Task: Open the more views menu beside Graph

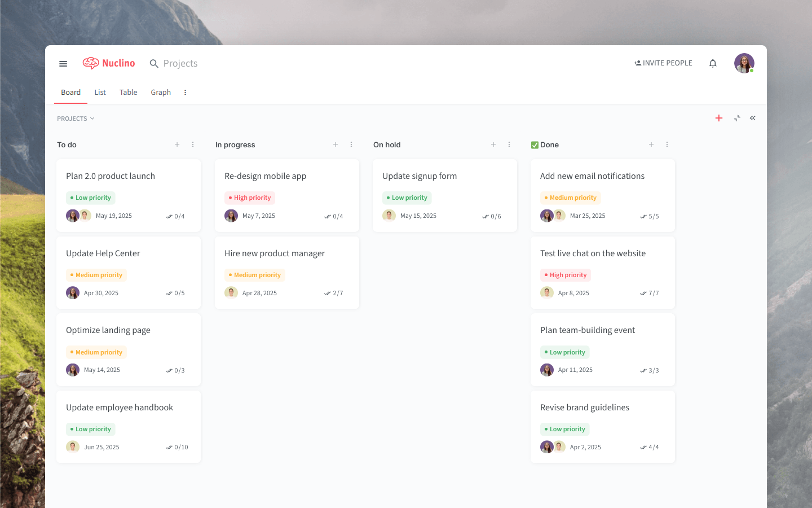Action: tap(185, 93)
